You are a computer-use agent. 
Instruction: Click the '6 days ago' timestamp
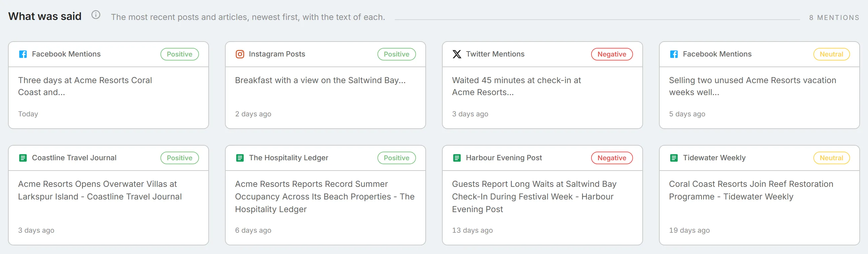click(253, 230)
